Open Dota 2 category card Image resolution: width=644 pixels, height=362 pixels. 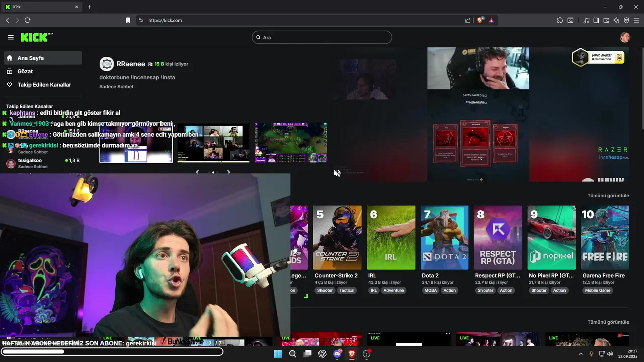coord(445,237)
